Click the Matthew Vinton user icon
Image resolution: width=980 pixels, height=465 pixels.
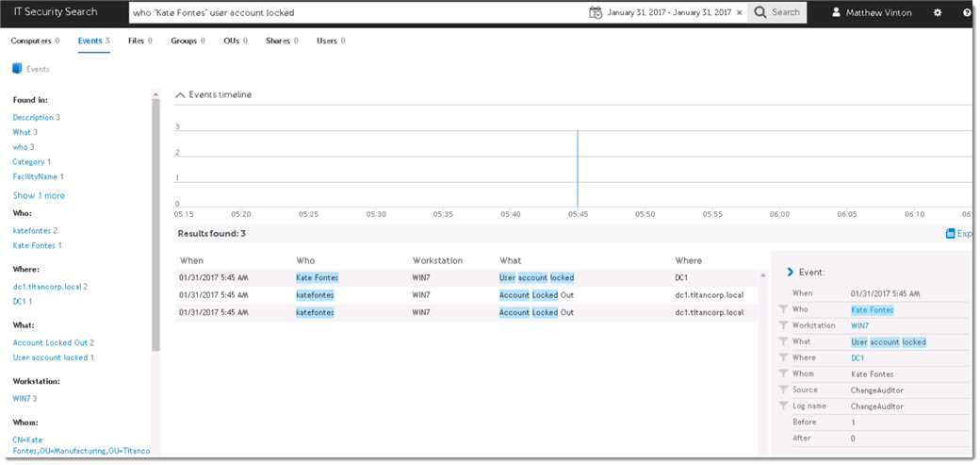click(x=836, y=12)
